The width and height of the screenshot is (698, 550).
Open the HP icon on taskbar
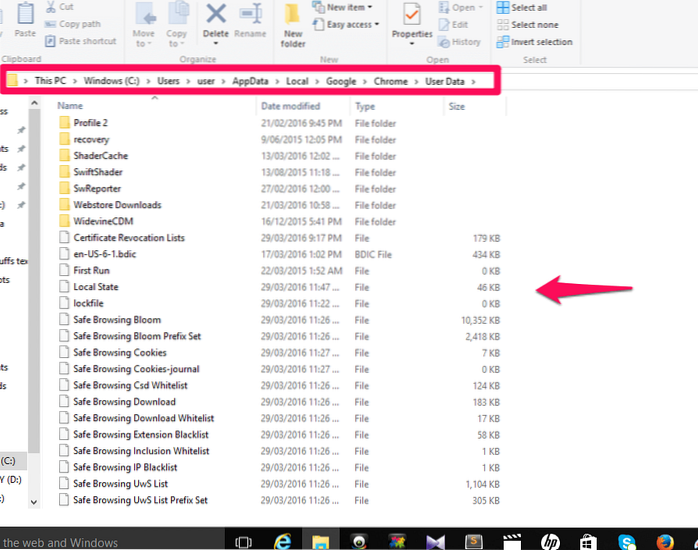[x=550, y=541]
